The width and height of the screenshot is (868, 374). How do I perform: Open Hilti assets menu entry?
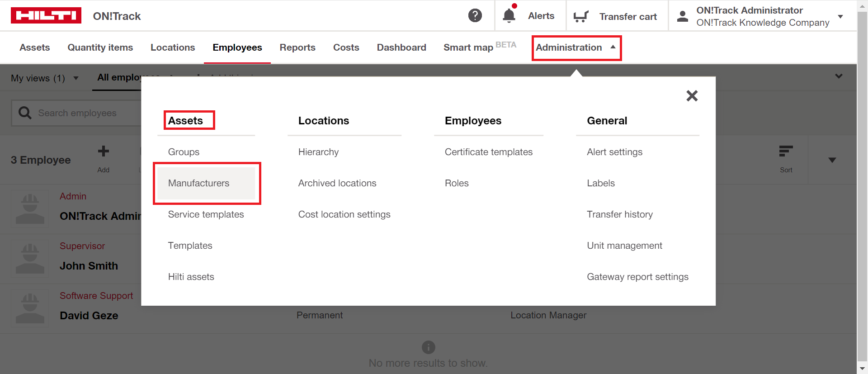191,277
